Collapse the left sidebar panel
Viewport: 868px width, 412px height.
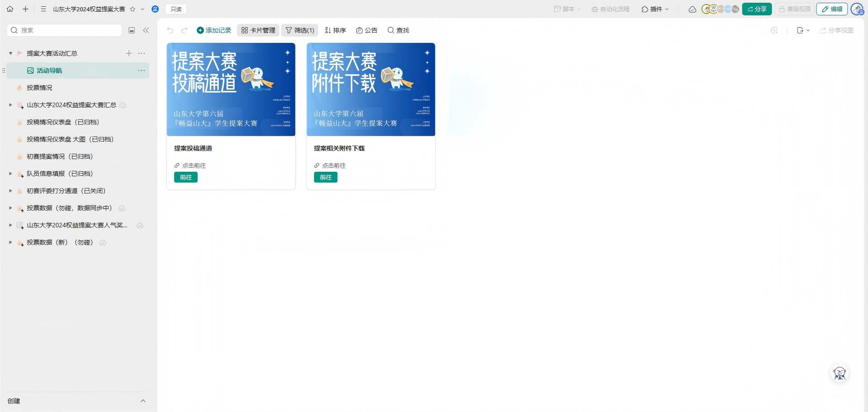[x=146, y=30]
